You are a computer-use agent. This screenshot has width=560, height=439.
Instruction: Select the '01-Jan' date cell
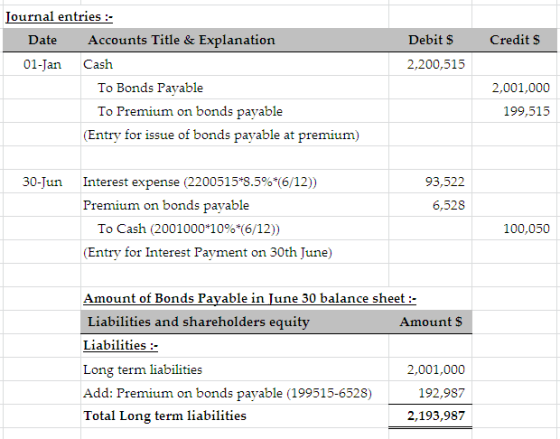tap(42, 65)
